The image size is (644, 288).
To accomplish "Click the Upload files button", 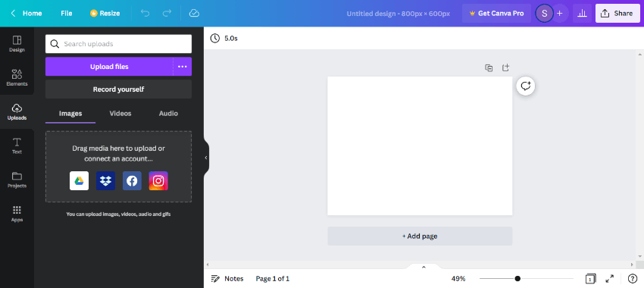I will click(109, 67).
